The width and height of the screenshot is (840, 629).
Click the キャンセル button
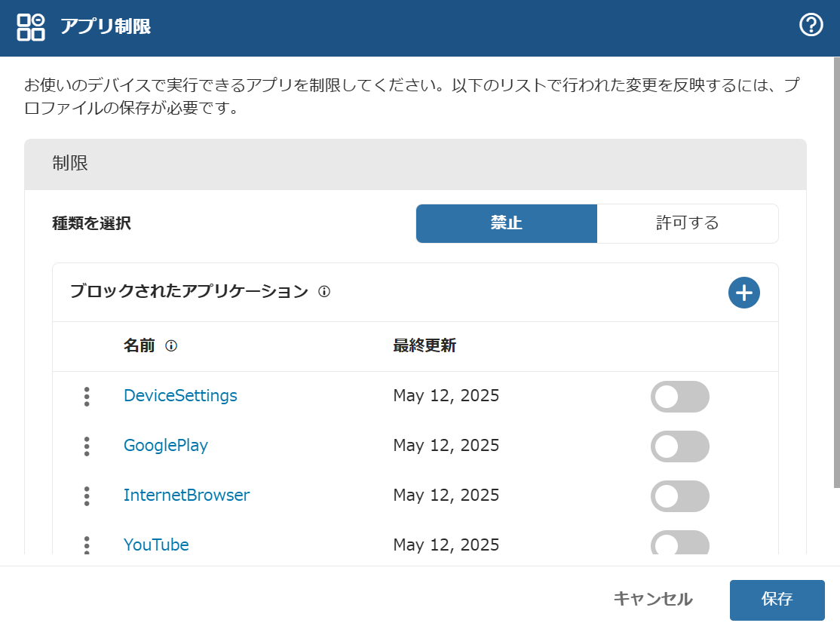pyautogui.click(x=652, y=599)
